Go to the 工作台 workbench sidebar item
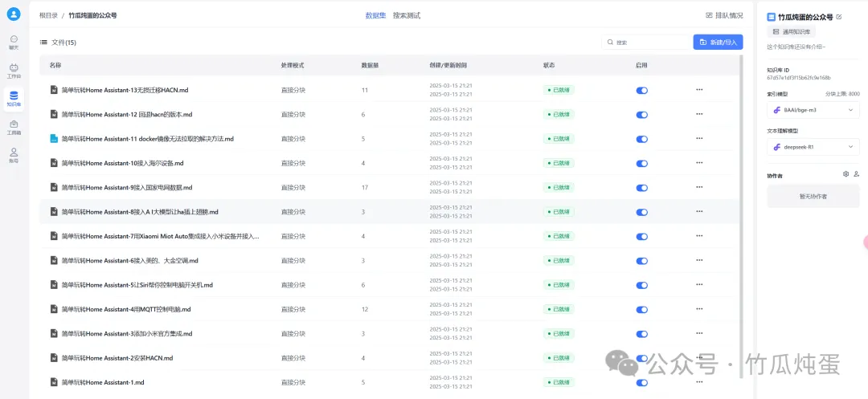This screenshot has height=399, width=868. pos(14,71)
